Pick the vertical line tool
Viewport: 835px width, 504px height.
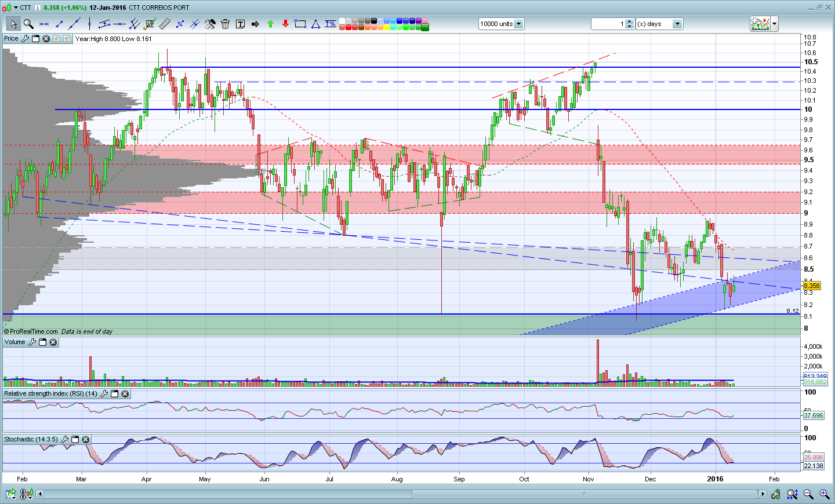pos(89,24)
